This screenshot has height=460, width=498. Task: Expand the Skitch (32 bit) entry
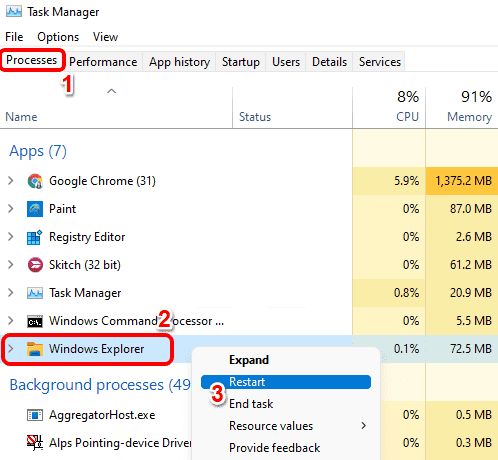[x=11, y=265]
